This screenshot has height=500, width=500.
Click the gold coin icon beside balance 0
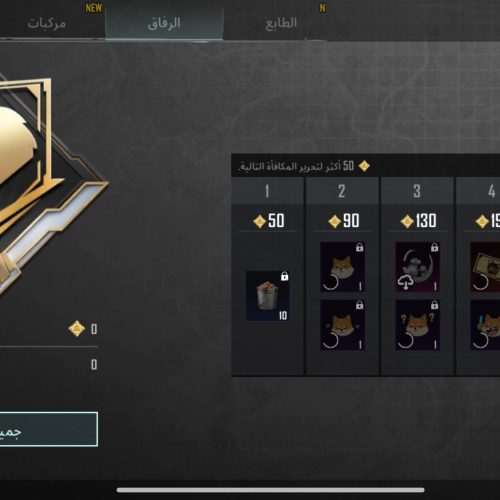[x=77, y=329]
